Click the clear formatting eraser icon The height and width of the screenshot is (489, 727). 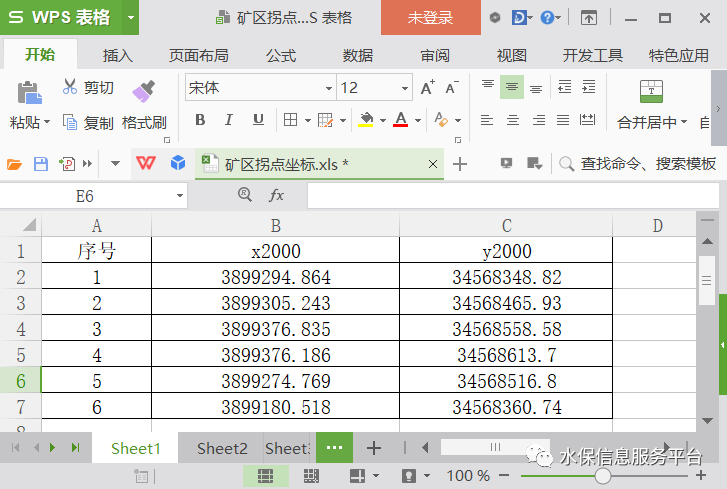(x=441, y=120)
